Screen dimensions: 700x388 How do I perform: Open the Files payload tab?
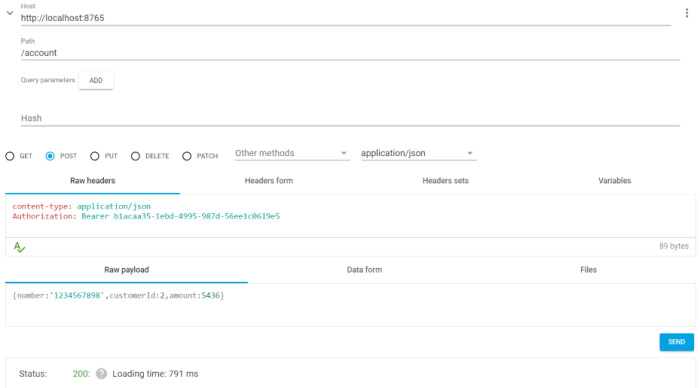point(588,270)
